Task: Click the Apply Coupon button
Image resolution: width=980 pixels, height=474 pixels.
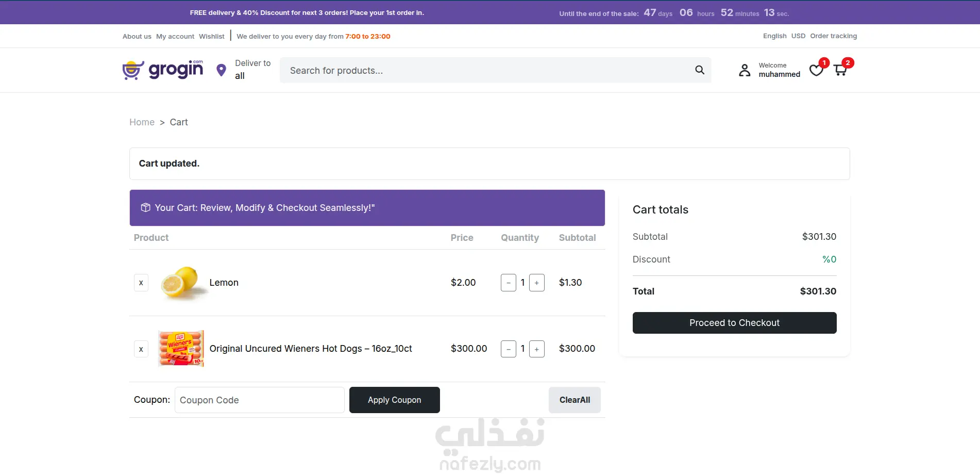Action: pos(394,400)
